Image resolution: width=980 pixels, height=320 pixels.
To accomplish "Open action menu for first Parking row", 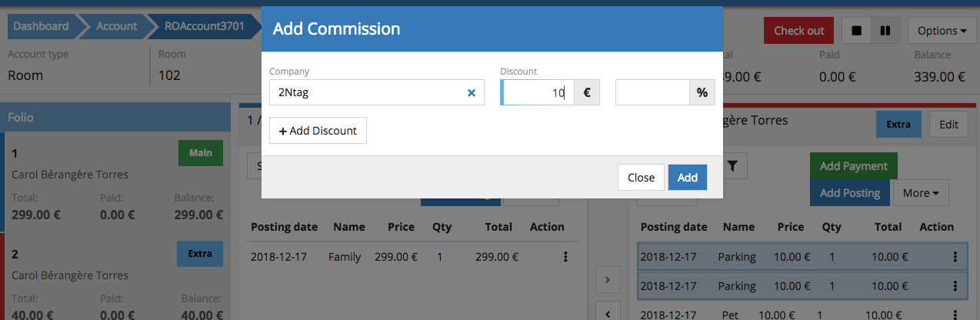I will pos(955,257).
